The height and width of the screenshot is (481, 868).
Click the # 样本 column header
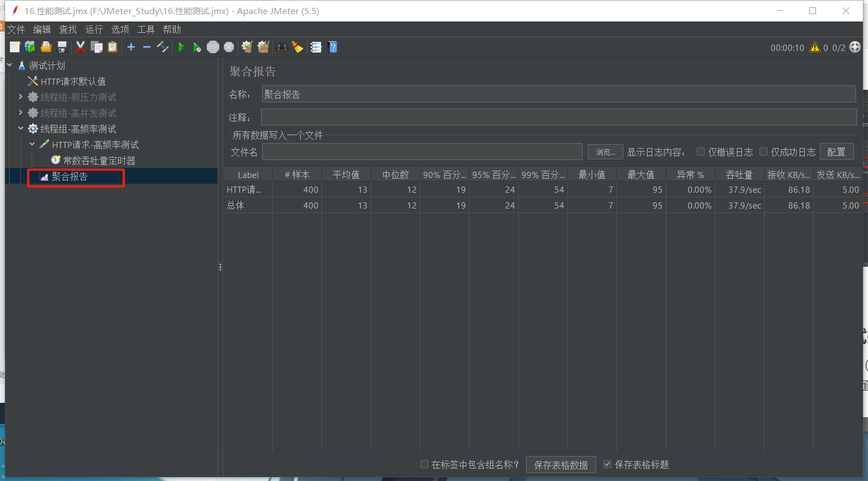[x=297, y=175]
